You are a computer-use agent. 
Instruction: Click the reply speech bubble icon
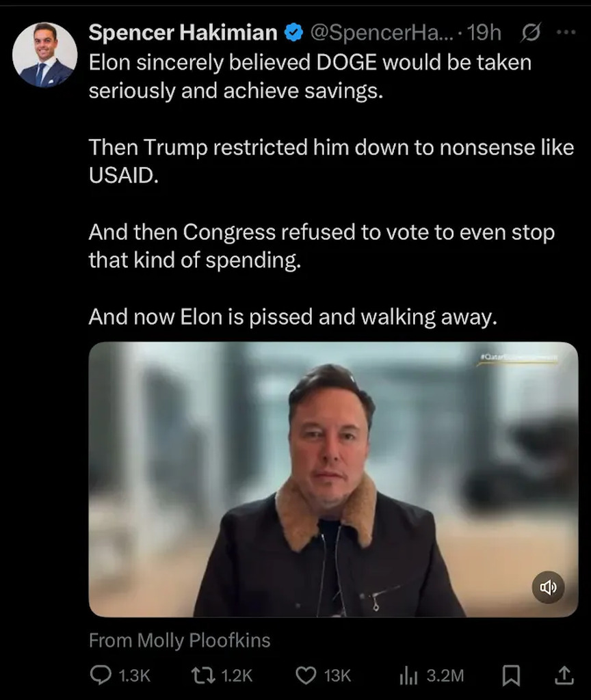pyautogui.click(x=100, y=675)
